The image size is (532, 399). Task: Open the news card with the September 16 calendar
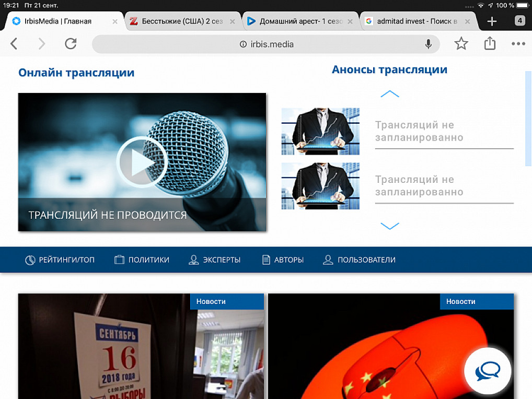click(x=141, y=346)
